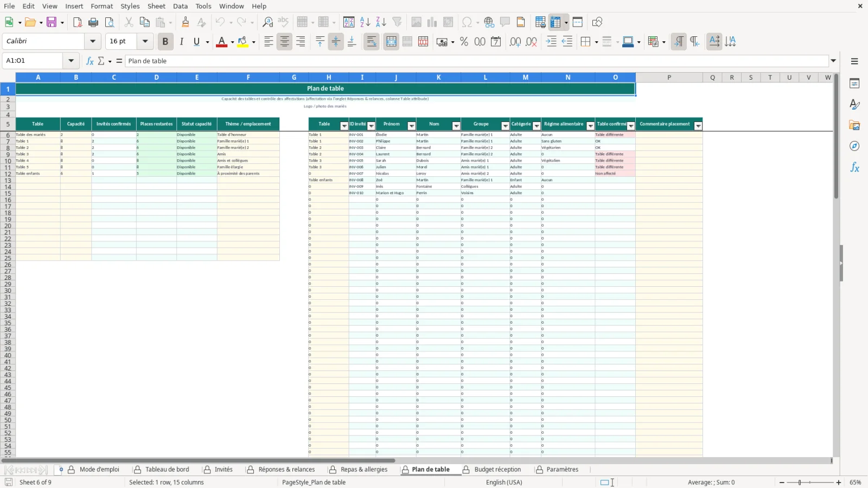Export directly as PDF icon
The width and height of the screenshot is (868, 488).
pyautogui.click(x=78, y=22)
